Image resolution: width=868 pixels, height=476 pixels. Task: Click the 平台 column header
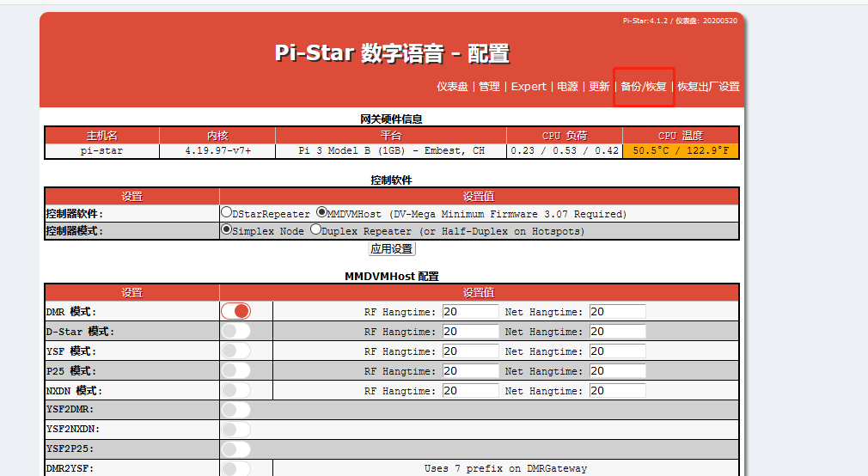[x=391, y=136]
